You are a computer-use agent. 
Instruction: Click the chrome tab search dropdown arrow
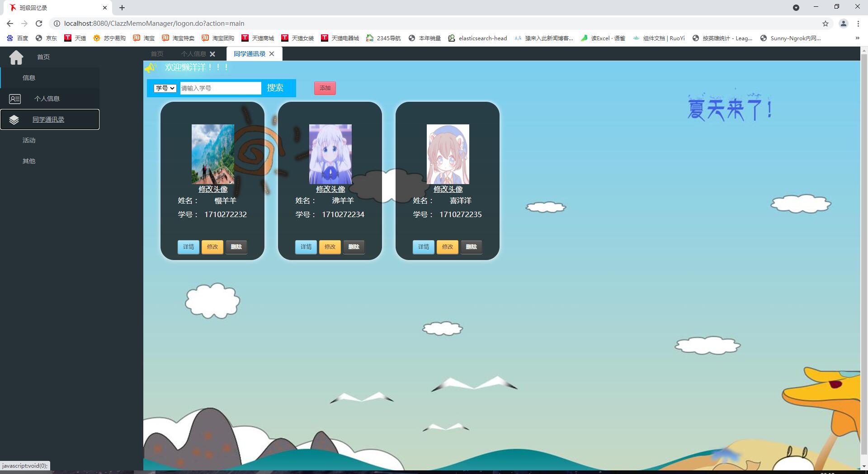click(796, 8)
